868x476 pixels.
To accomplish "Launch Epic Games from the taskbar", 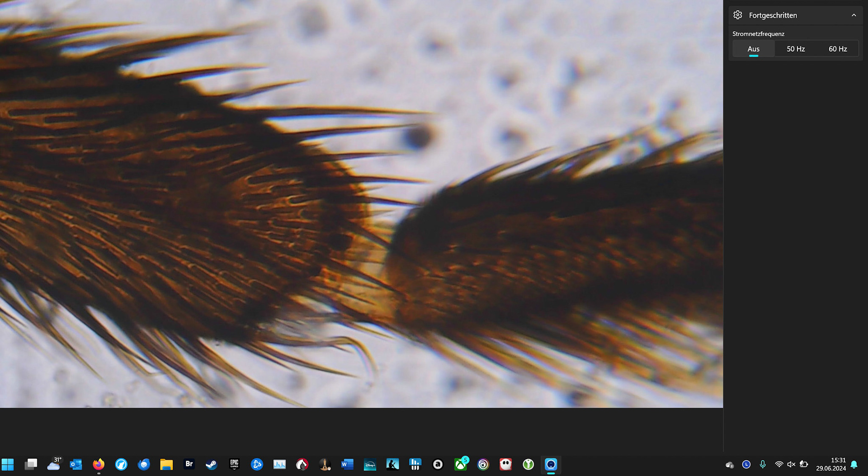I will click(234, 464).
